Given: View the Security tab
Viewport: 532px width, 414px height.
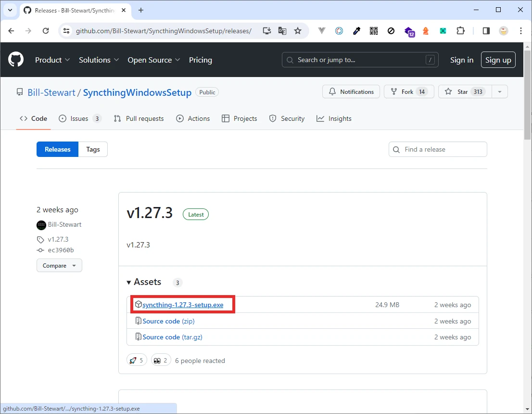Looking at the screenshot, I should click(x=287, y=118).
